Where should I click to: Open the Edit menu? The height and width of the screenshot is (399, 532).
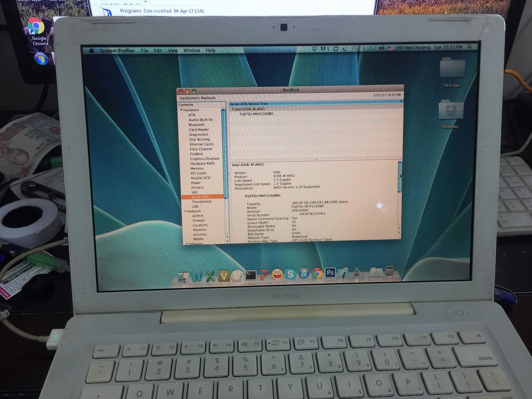[x=158, y=51]
